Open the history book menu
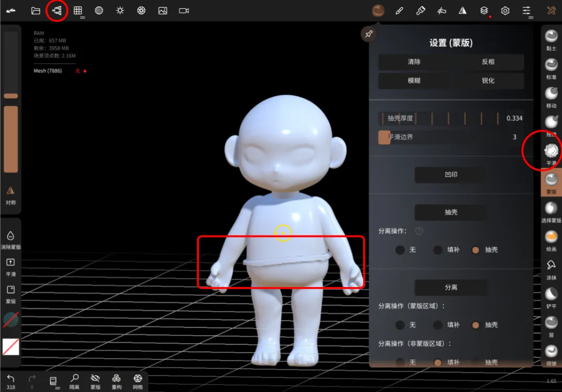This screenshot has width=562, height=392. pos(53,381)
